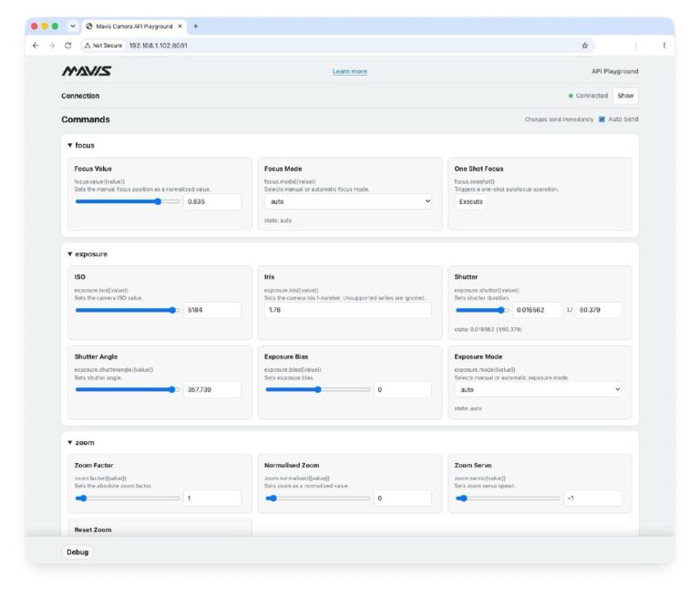700x597 pixels.
Task: Toggle the Auto Send checkbox
Action: pyautogui.click(x=602, y=119)
